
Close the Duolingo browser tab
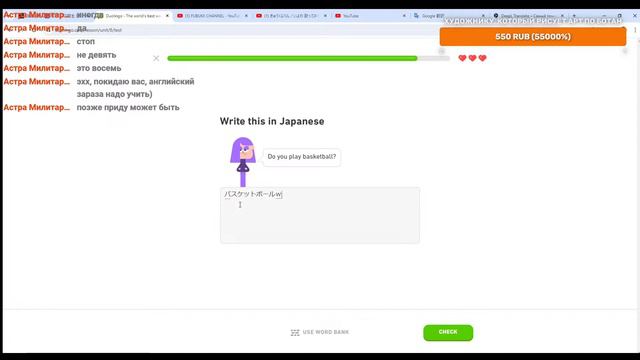click(167, 16)
